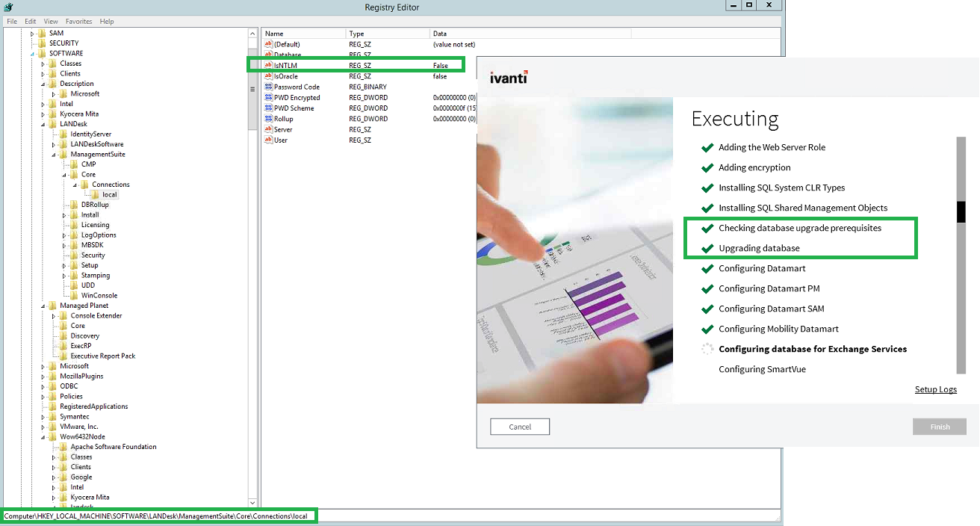Click the spinner next to "Configuring database for Exchange Services"

coord(707,348)
